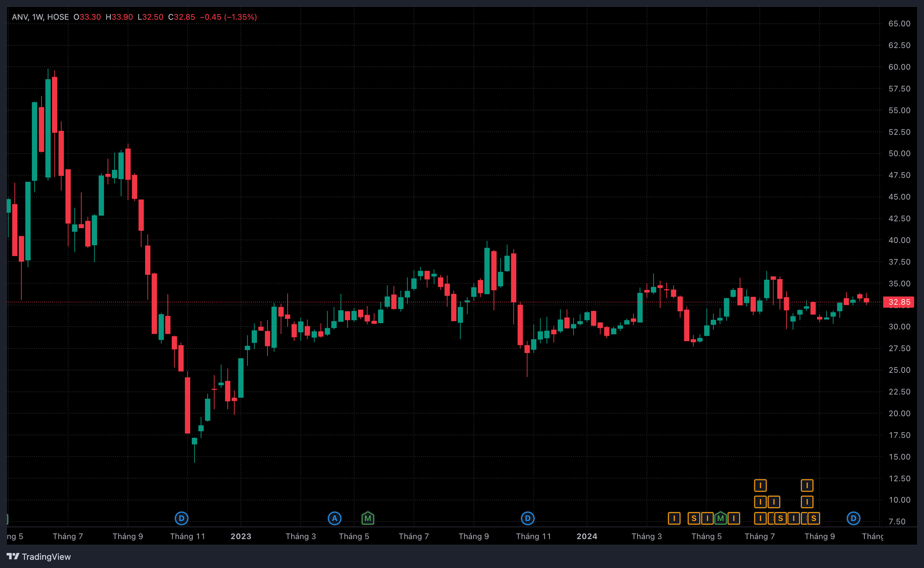Click the orange I marker right after green M
The image size is (924, 568).
(734, 519)
